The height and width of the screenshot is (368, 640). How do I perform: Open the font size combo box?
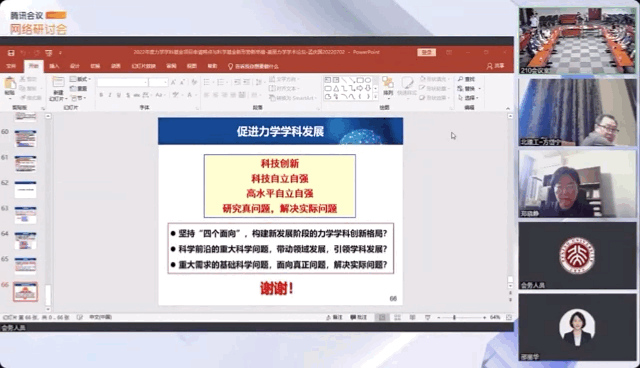tap(158, 82)
